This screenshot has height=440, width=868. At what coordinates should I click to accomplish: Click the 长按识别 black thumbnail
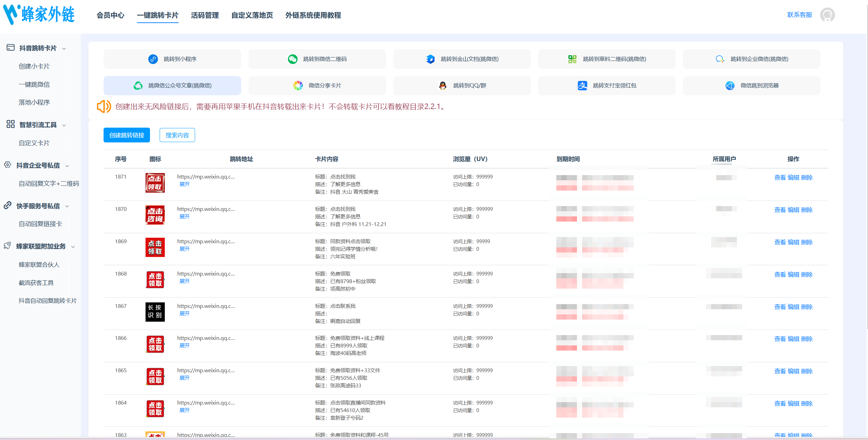pos(155,312)
